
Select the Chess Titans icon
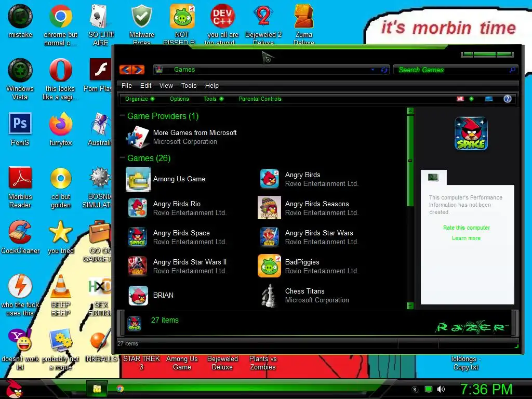270,296
